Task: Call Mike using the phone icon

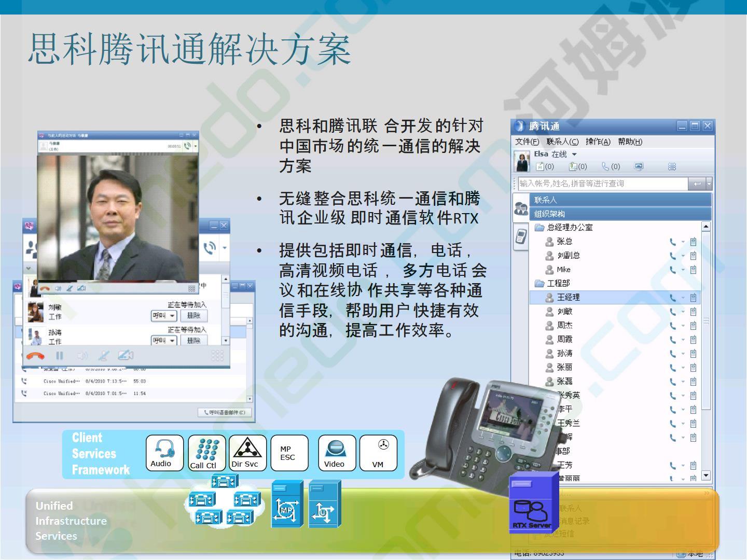Action: (673, 270)
